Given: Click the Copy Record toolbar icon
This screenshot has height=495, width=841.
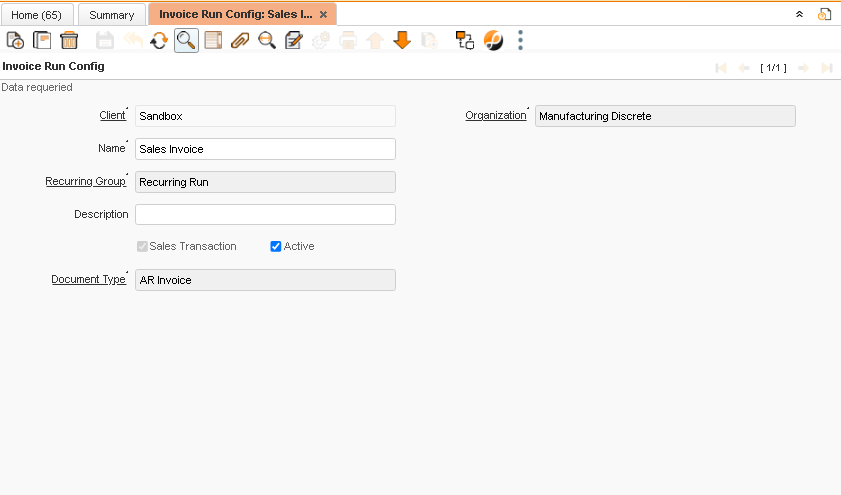Looking at the screenshot, I should (42, 40).
